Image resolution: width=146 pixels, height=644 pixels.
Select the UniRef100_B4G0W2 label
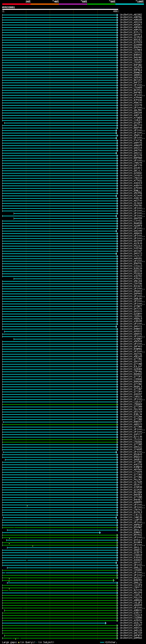pyautogui.click(x=131, y=58)
